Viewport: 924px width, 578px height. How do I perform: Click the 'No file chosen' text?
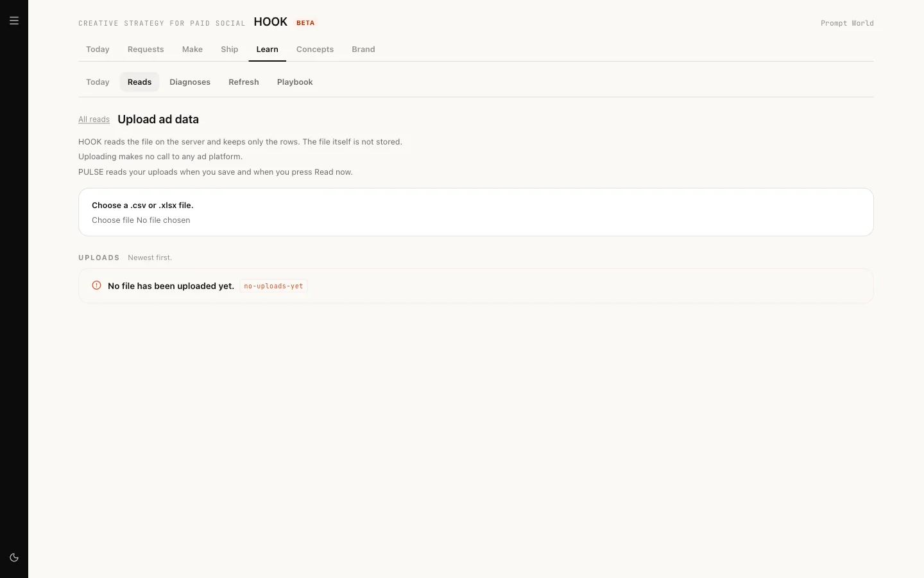tap(163, 220)
